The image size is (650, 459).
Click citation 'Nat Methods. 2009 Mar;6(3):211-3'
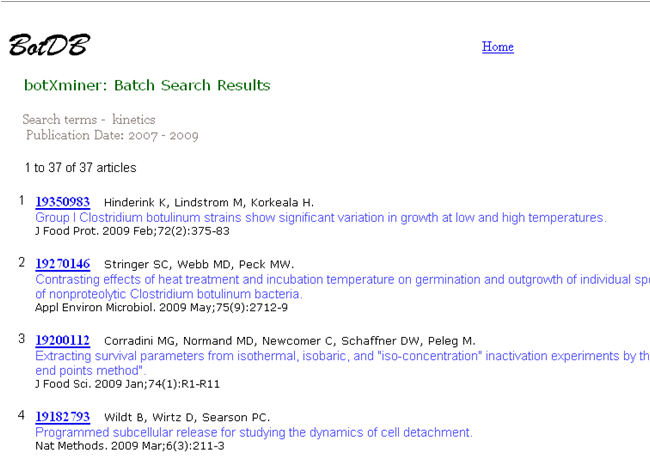[130, 446]
